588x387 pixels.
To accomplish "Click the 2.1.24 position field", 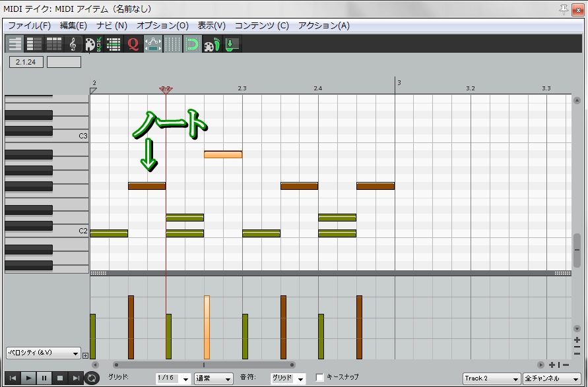I will [26, 62].
